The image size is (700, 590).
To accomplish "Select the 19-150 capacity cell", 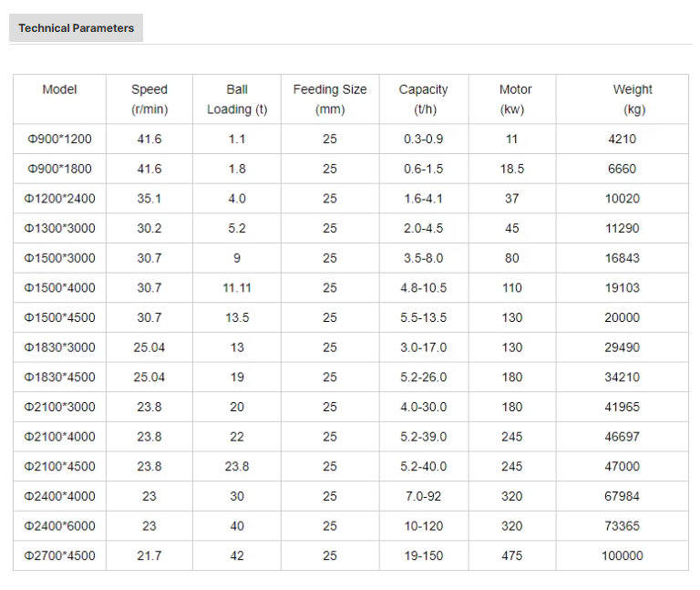I will click(x=424, y=556).
